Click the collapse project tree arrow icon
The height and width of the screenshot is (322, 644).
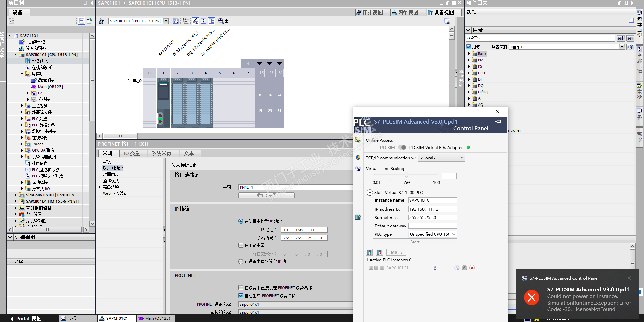(92, 3)
